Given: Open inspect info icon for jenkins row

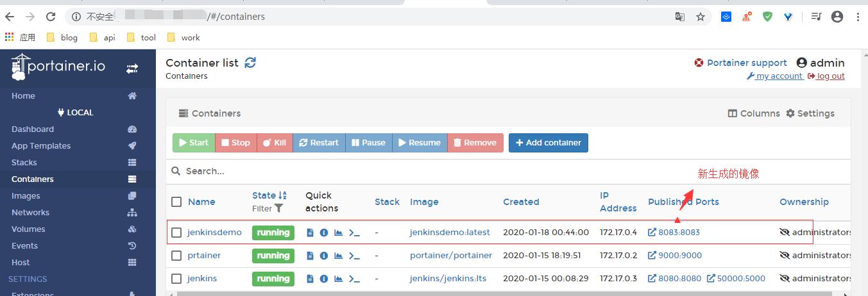Looking at the screenshot, I should click(324, 279).
